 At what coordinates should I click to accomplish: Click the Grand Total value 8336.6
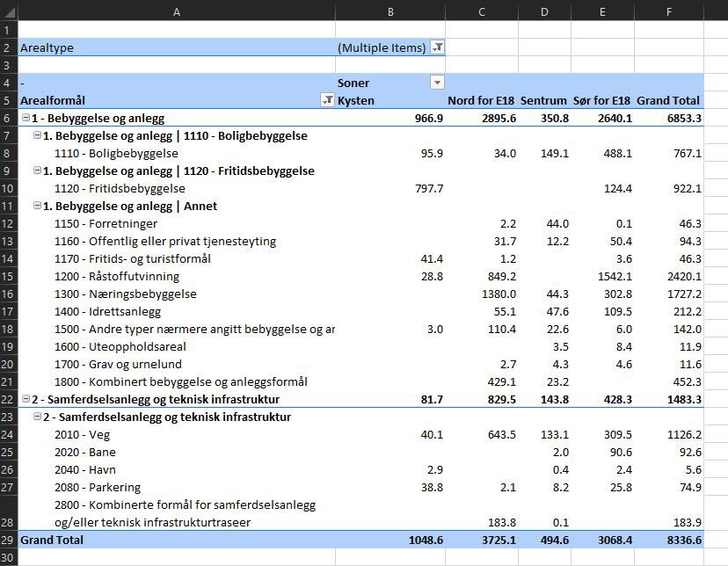tap(682, 540)
